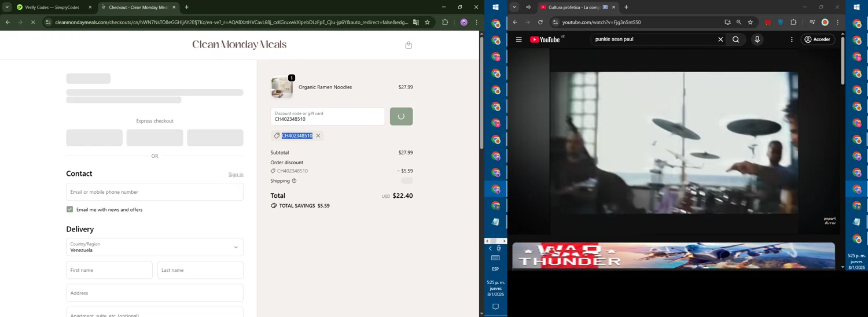Mute audio using the speaker icon in YouTube window

click(528, 8)
